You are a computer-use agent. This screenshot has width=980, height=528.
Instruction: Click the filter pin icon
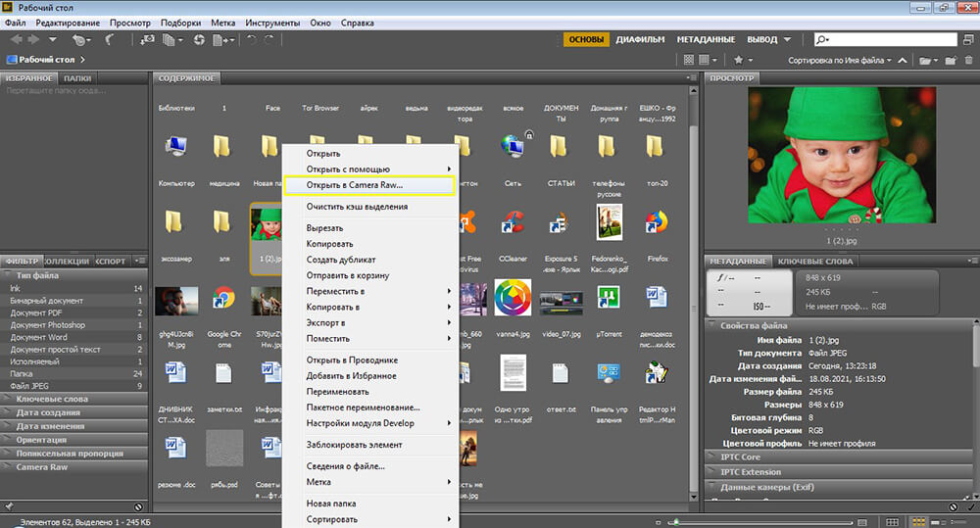[9, 506]
